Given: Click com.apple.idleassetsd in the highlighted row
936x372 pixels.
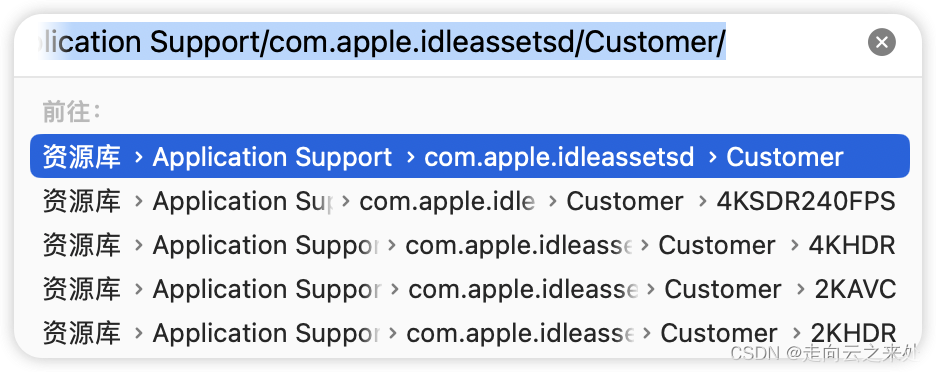Looking at the screenshot, I should (x=559, y=157).
